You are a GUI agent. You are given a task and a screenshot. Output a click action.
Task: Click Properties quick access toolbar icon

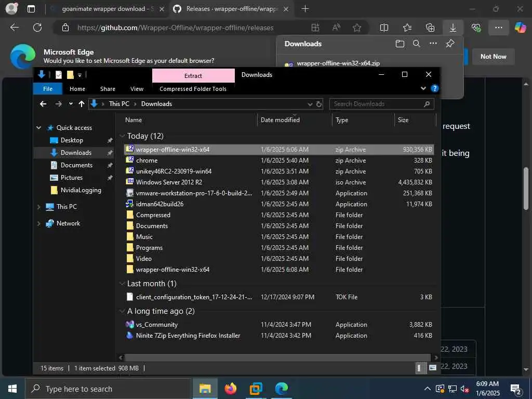59,75
